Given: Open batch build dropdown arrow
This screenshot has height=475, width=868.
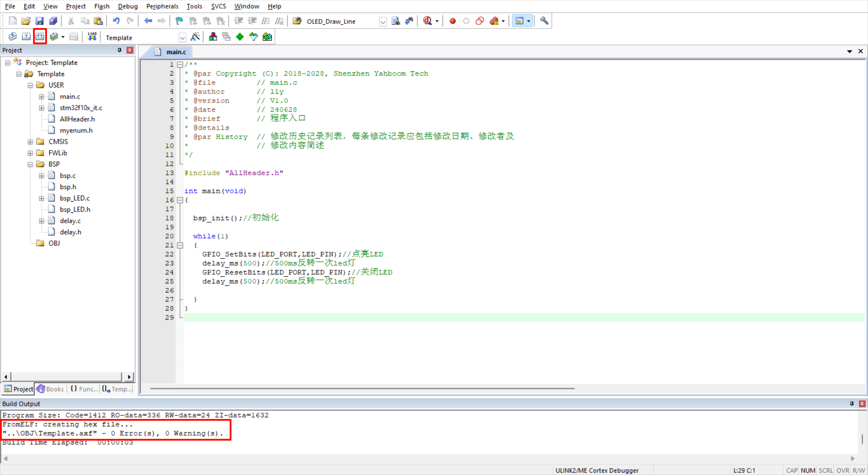Looking at the screenshot, I should coord(63,37).
